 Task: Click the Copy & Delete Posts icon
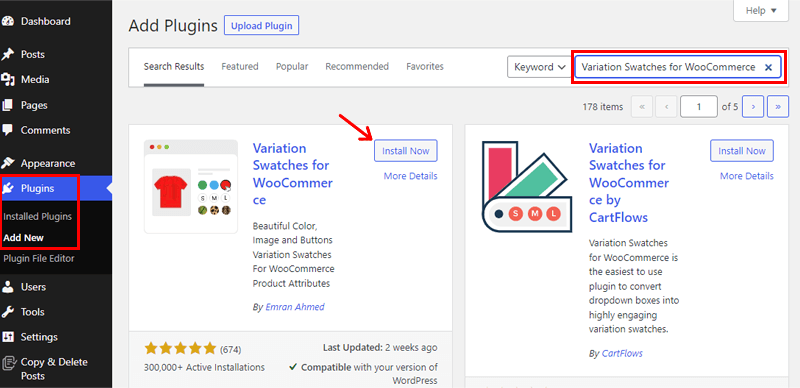(x=8, y=363)
